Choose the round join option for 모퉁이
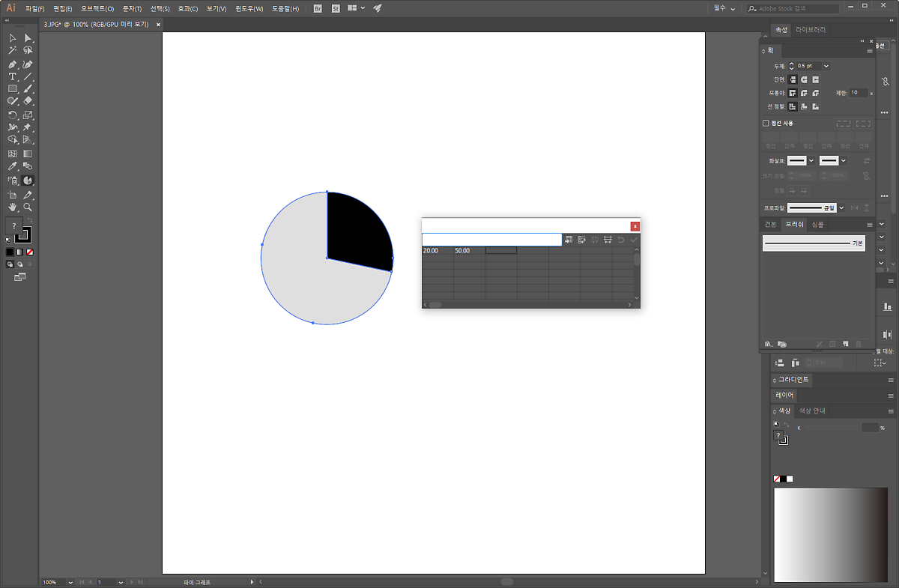Viewport: 899px width, 588px height. coord(804,93)
